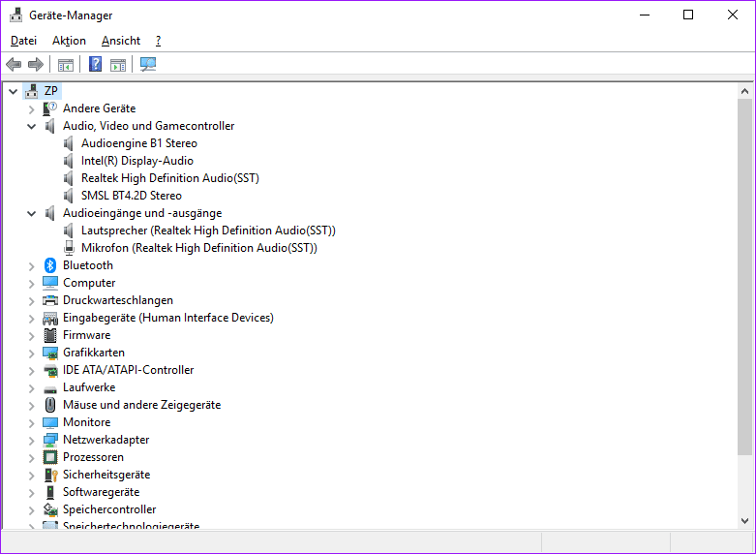Collapse Audio, Video und Gamecontroller category
Viewport: 756px width, 554px height.
coord(31,127)
